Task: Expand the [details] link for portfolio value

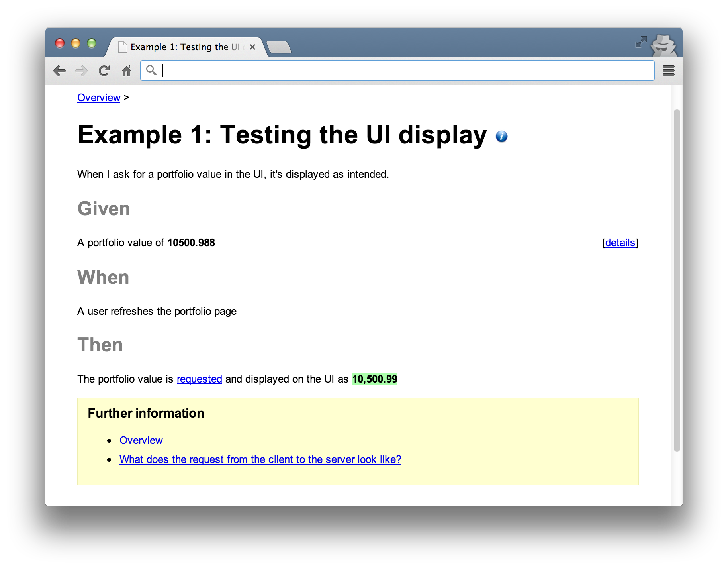Action: (x=620, y=243)
